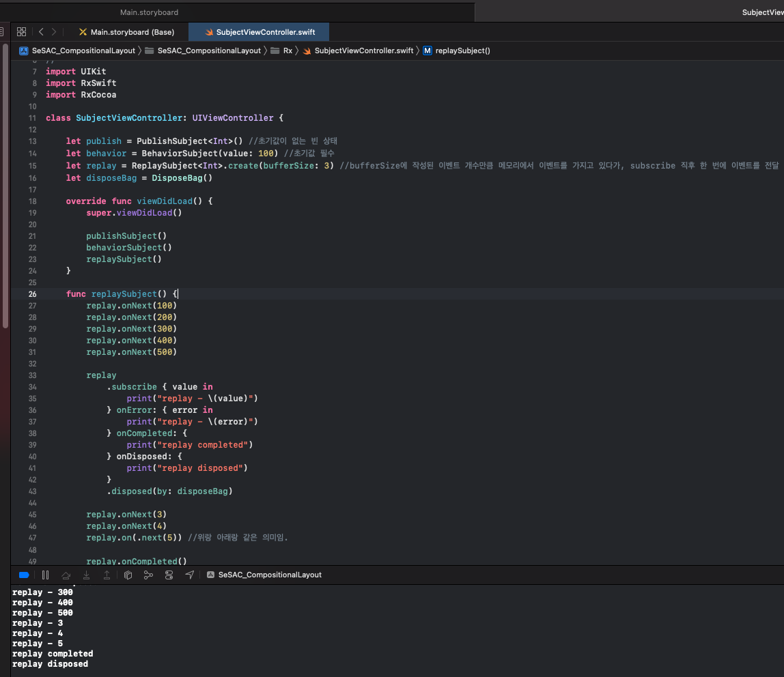Click viewDidLoad in 'override func' line

point(165,201)
